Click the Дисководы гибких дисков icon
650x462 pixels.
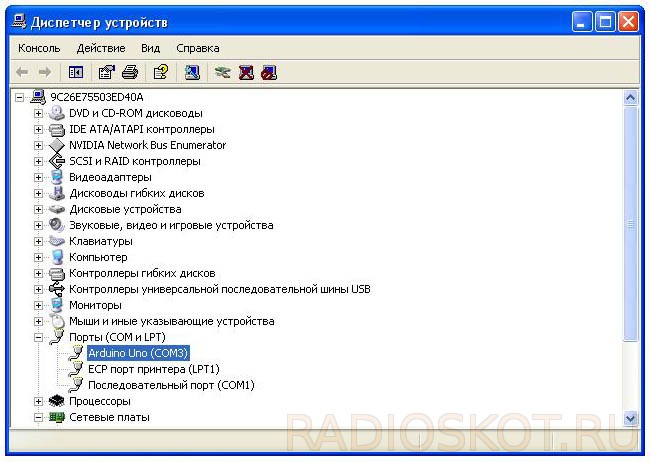tap(57, 193)
